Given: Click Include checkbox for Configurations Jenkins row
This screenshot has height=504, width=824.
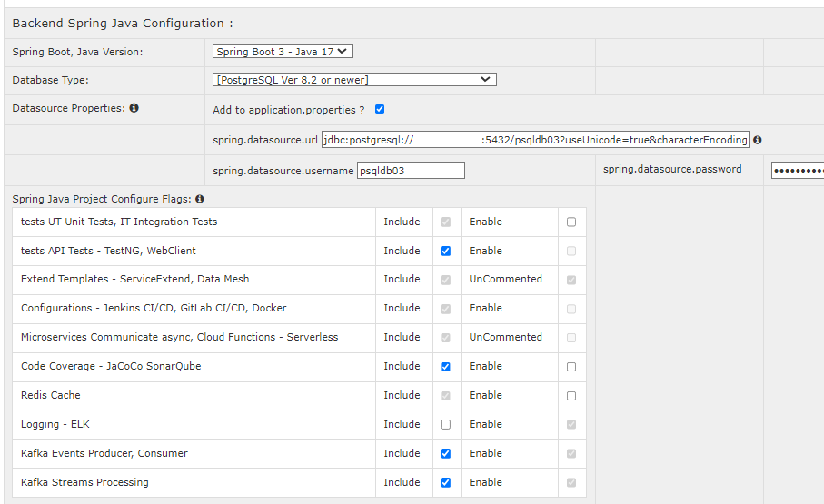Looking at the screenshot, I should click(446, 309).
